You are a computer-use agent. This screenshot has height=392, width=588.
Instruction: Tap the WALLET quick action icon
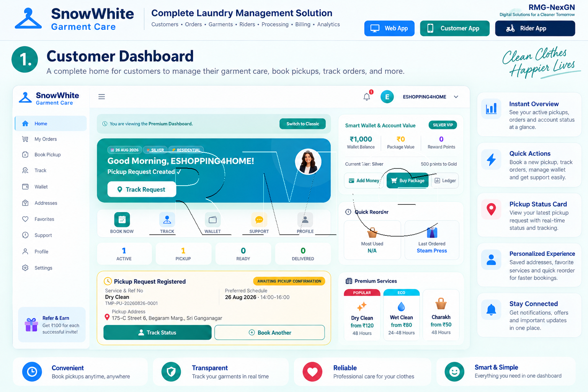[x=212, y=220]
